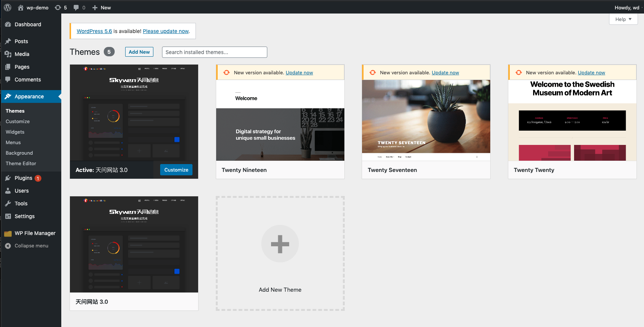Open the Twenty Nineteen theme screenshot
Image resolution: width=644 pixels, height=327 pixels.
click(280, 120)
